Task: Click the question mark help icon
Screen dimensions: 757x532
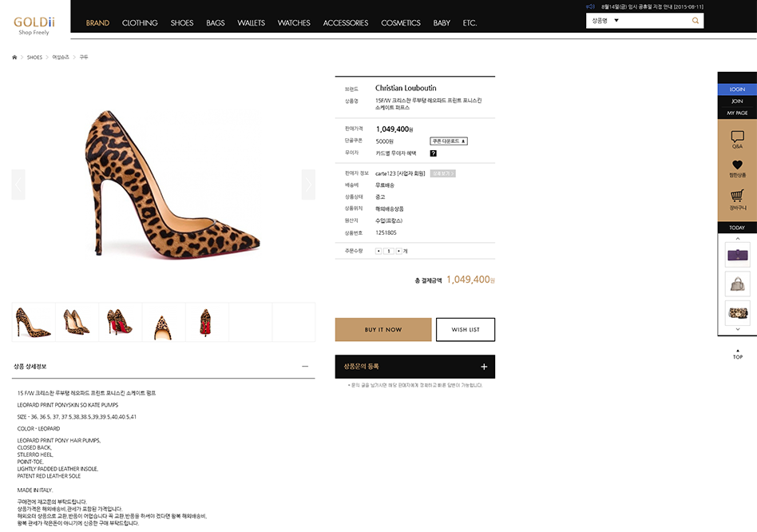Action: (x=433, y=153)
